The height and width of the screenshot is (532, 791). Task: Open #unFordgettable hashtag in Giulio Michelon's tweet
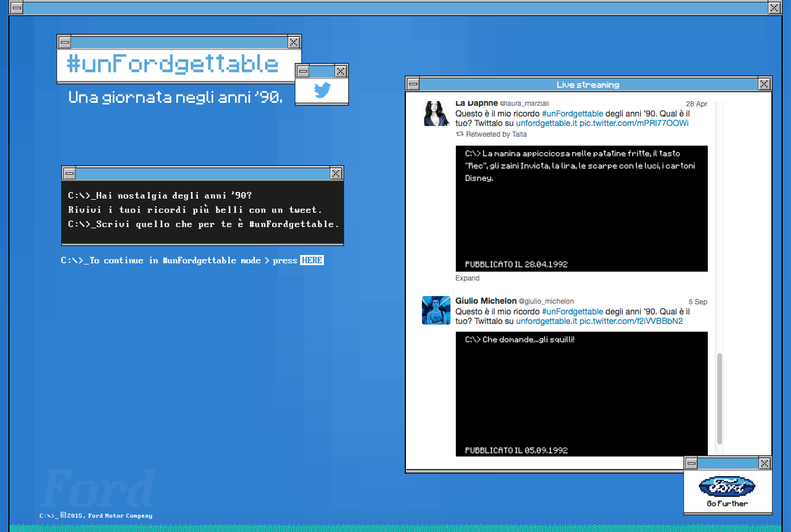(572, 311)
